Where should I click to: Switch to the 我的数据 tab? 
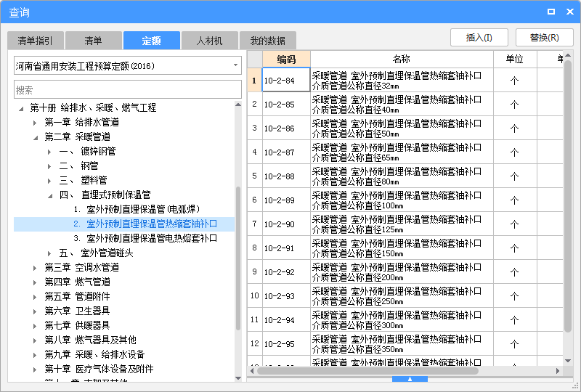[x=268, y=41]
